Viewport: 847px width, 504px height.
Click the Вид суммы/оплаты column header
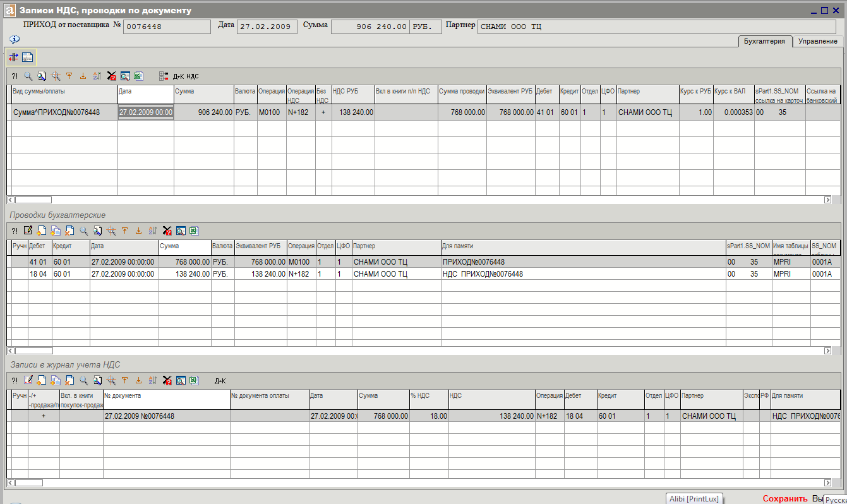click(64, 95)
